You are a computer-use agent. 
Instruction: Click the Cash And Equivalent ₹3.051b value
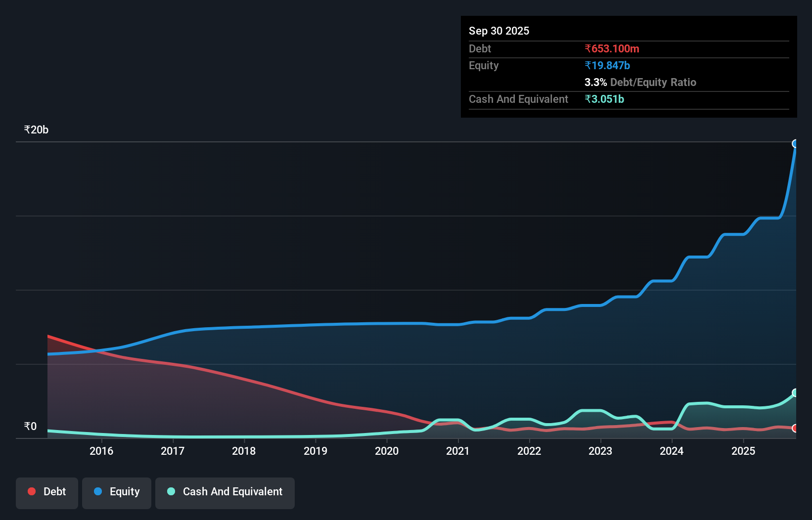pyautogui.click(x=604, y=99)
